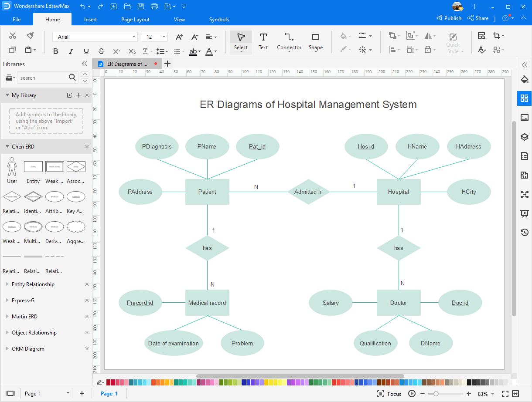Select the Connector tool
The width and height of the screenshot is (532, 402).
click(x=289, y=41)
